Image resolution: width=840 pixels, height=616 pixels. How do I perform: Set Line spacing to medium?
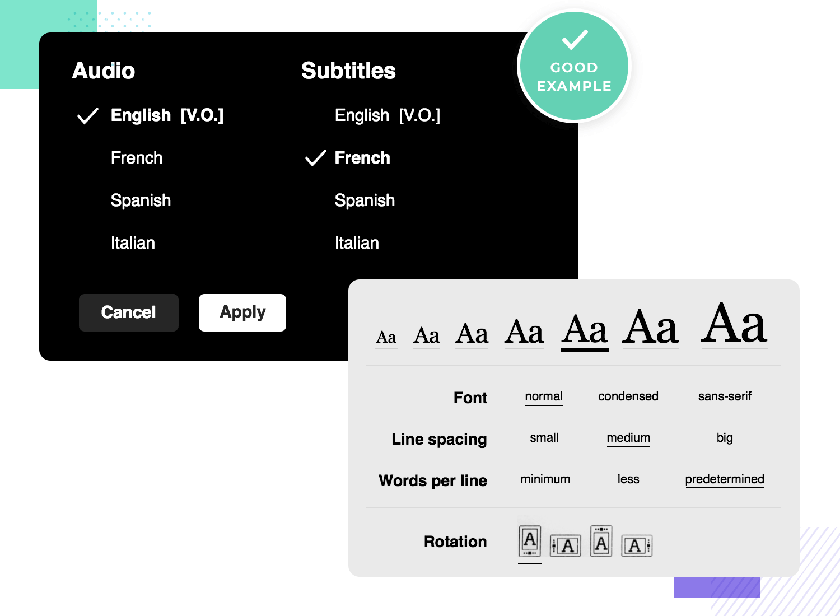pos(628,438)
